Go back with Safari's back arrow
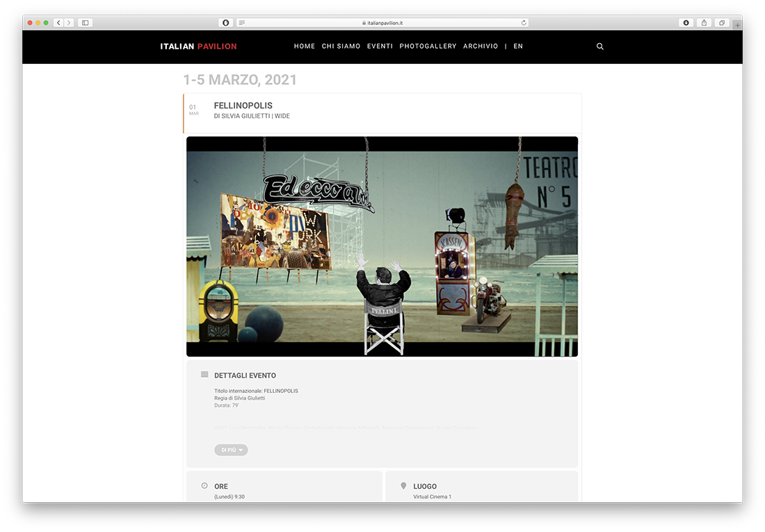 pyautogui.click(x=58, y=23)
